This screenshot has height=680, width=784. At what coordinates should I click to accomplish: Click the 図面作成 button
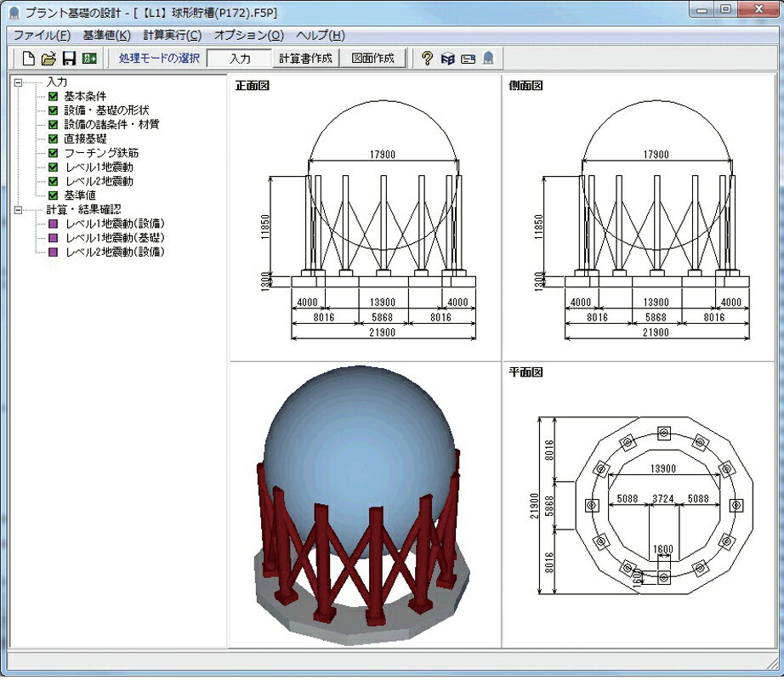pos(373,59)
